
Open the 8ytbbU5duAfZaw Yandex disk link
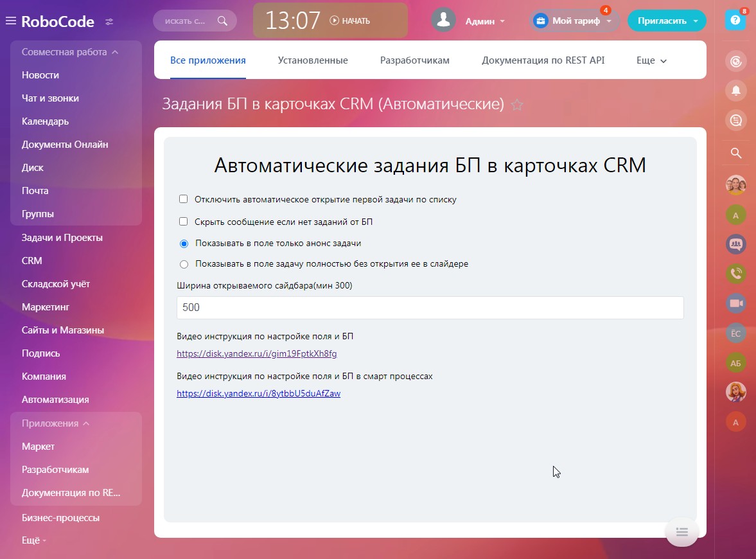258,394
